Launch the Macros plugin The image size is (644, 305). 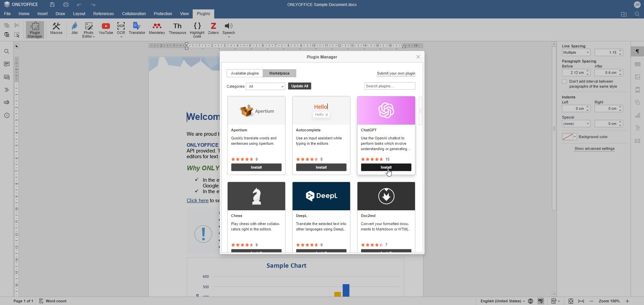click(x=56, y=29)
